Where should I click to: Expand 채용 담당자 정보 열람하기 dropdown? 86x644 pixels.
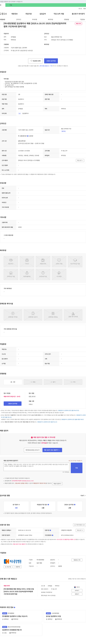pyautogui.click(x=52, y=450)
